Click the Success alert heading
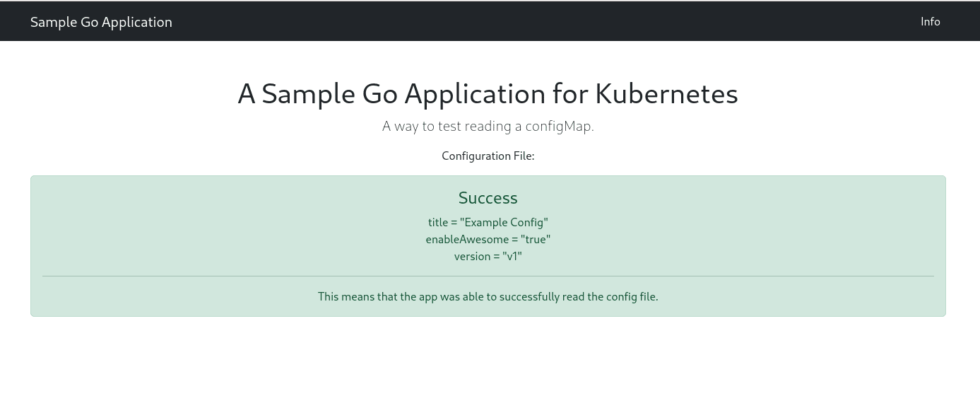Screen dimensions: 980x420 488,198
